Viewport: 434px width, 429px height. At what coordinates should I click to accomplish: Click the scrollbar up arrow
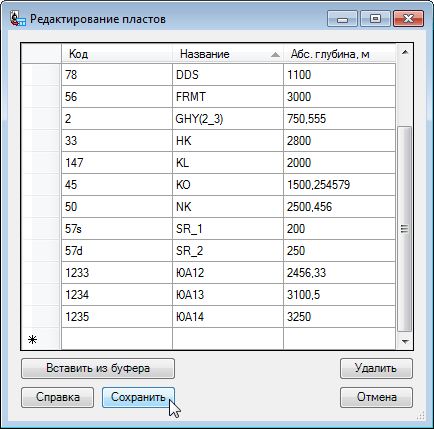click(x=405, y=52)
